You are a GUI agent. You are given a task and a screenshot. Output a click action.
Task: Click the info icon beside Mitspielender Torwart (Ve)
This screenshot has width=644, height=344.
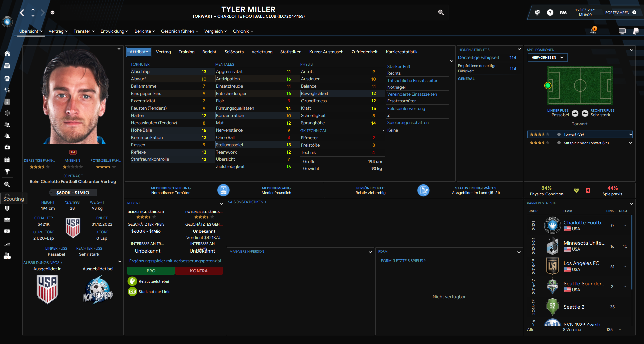click(559, 143)
